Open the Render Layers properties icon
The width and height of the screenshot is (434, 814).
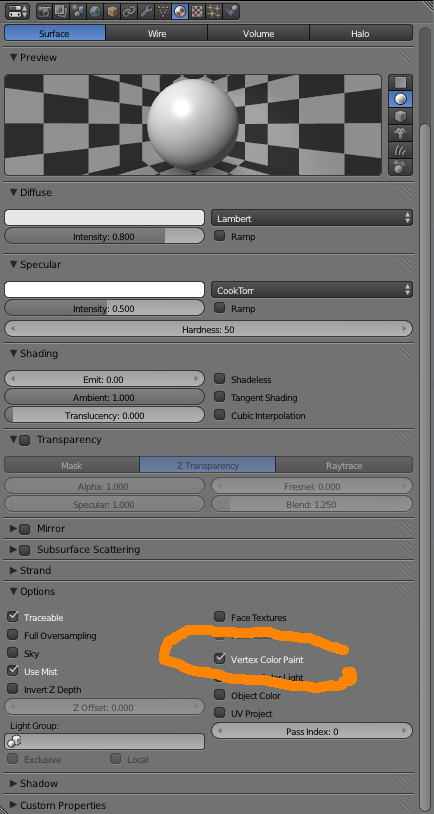pos(61,10)
